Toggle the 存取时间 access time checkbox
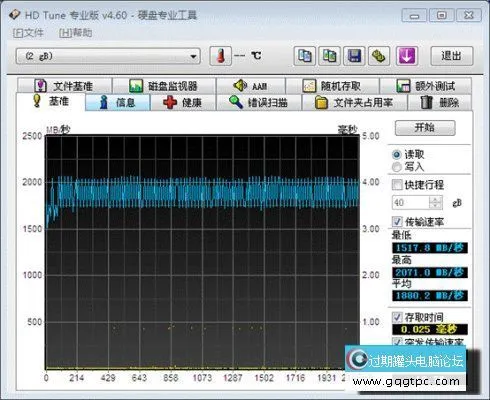Screen dimensions: 490x400 [397, 317]
